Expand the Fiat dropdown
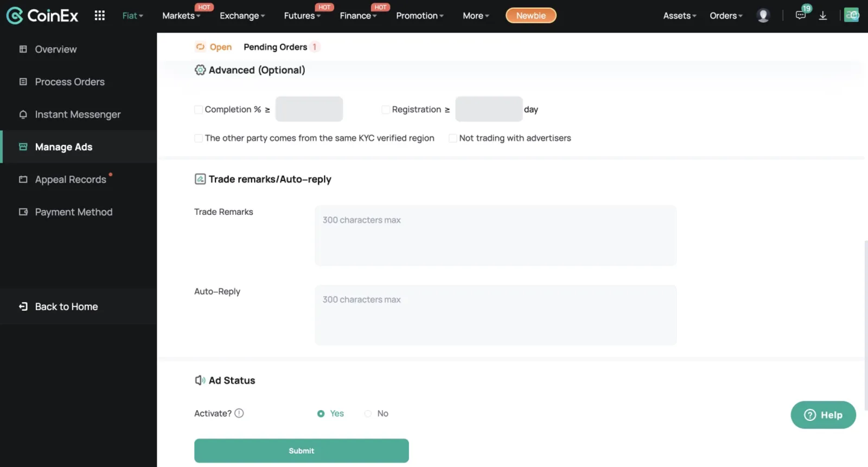Viewport: 868px width, 467px height. (x=133, y=16)
